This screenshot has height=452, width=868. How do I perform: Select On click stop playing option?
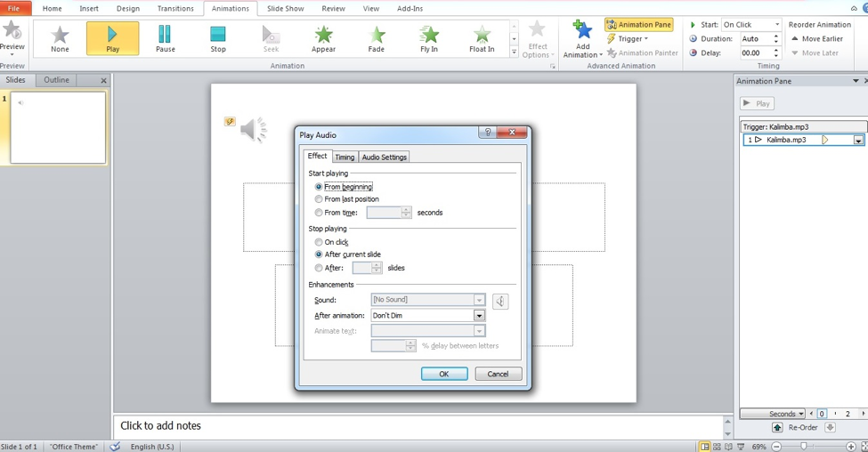click(x=319, y=242)
